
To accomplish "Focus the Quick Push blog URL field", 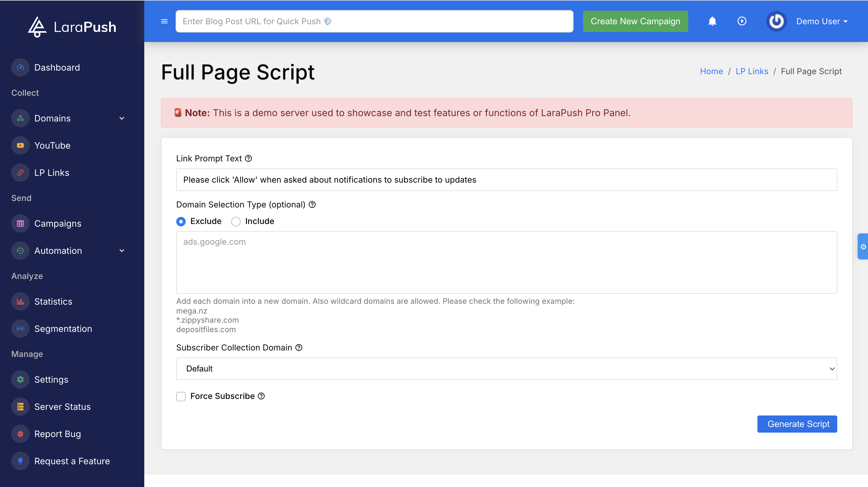I will click(x=374, y=21).
